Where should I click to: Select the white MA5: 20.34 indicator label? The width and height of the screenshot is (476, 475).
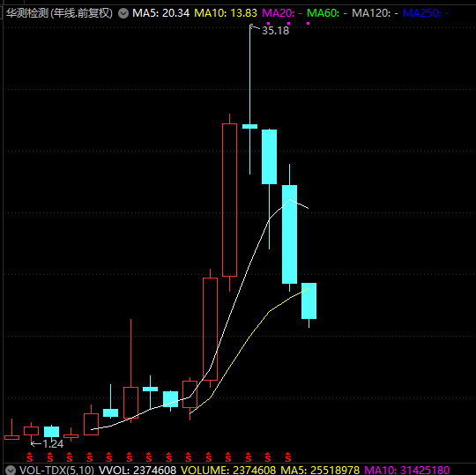[161, 13]
